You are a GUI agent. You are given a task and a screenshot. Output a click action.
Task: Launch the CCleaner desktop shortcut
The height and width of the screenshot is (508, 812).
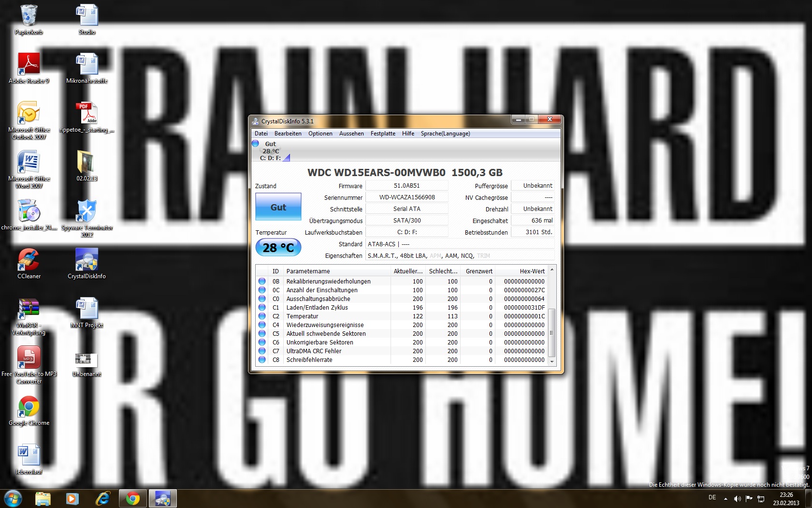(29, 264)
